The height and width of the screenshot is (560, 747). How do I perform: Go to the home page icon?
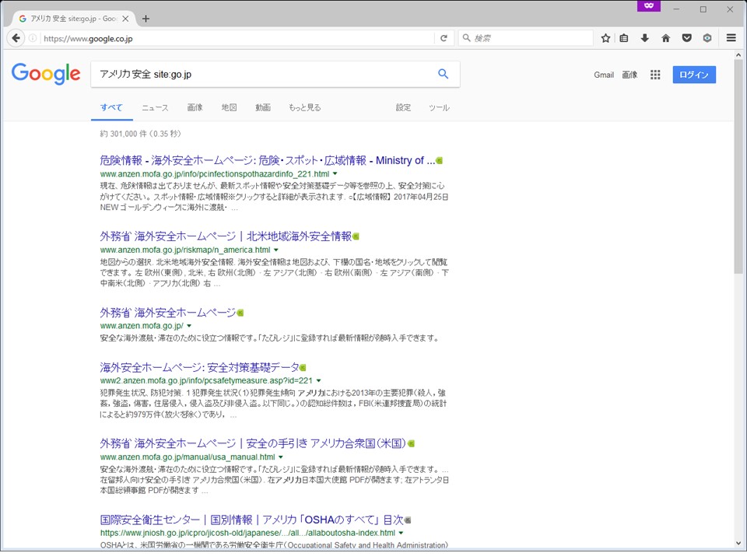[665, 38]
